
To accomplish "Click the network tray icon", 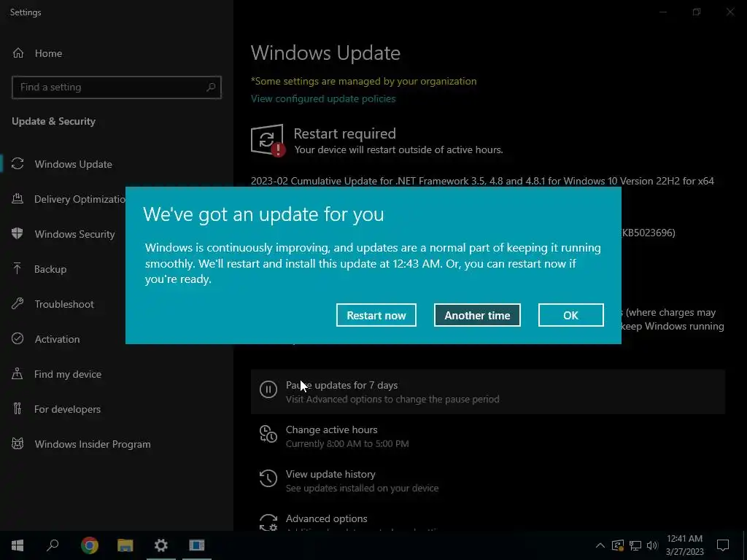I will [635, 545].
